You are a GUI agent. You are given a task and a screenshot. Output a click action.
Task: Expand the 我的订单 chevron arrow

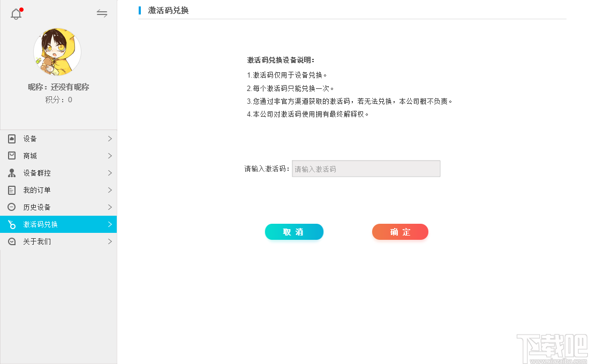point(110,190)
